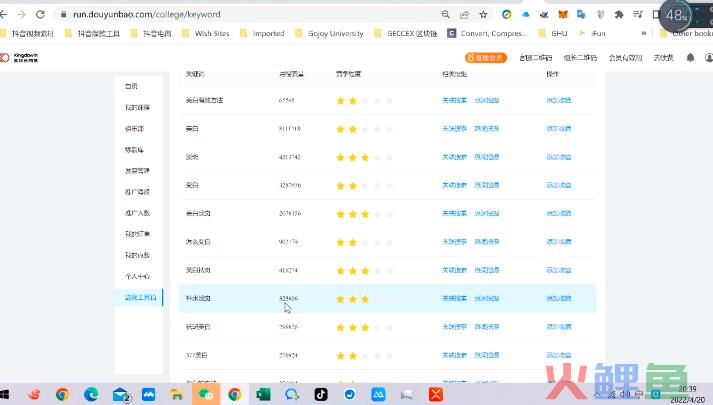Image resolution: width=713 pixels, height=405 pixels.
Task: Open the red bird app on the taskbar
Action: click(x=34, y=394)
